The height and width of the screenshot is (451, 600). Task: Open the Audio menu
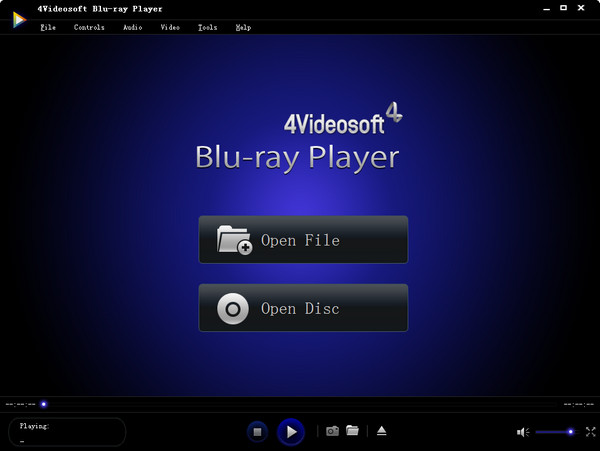[x=132, y=27]
